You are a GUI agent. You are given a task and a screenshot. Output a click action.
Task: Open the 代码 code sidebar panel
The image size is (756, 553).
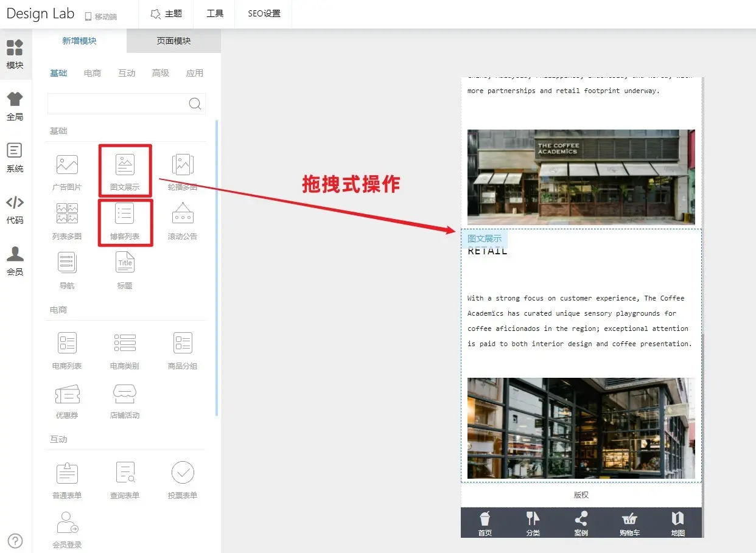[15, 210]
